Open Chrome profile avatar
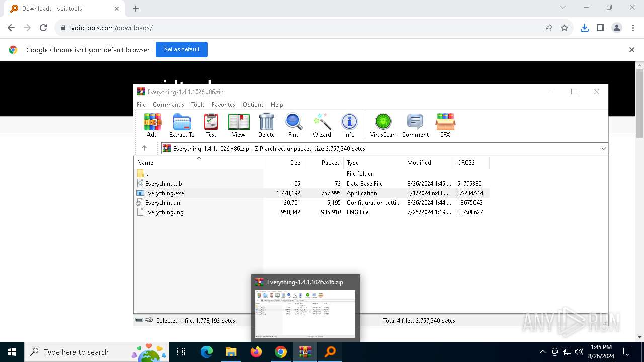 pos(617,28)
